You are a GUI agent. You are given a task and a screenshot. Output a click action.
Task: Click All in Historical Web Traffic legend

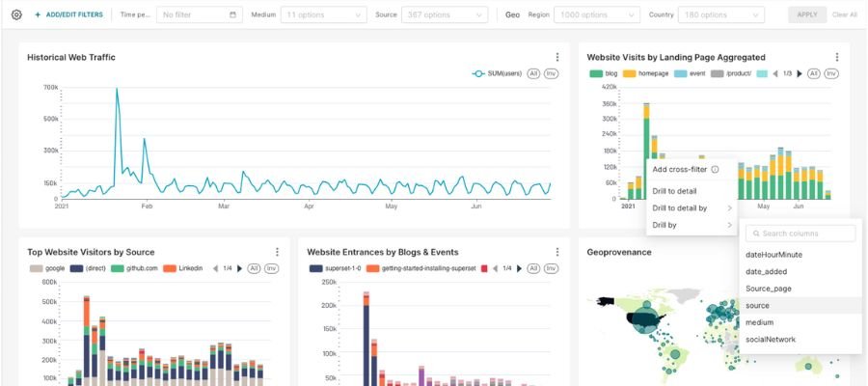point(533,73)
